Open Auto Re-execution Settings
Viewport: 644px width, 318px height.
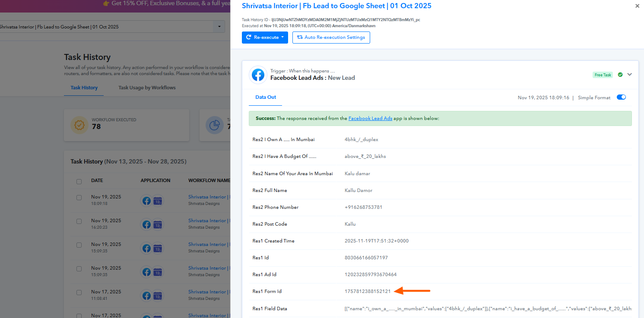pos(331,38)
